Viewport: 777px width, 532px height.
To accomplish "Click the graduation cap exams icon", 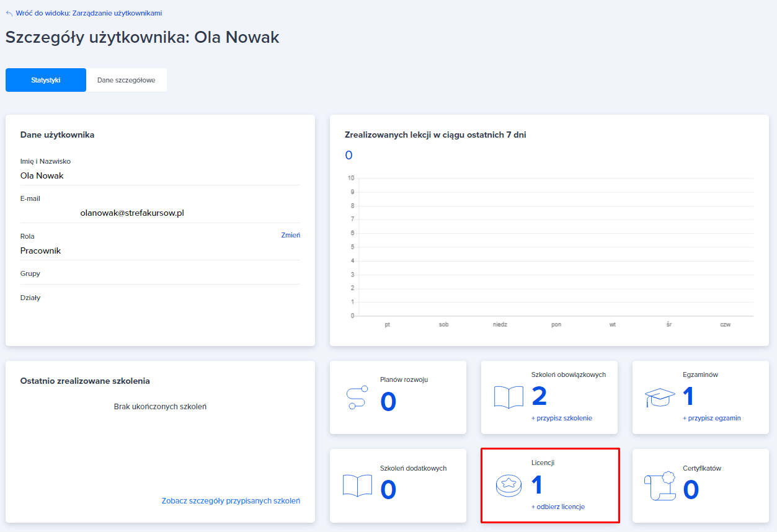I will click(x=660, y=397).
